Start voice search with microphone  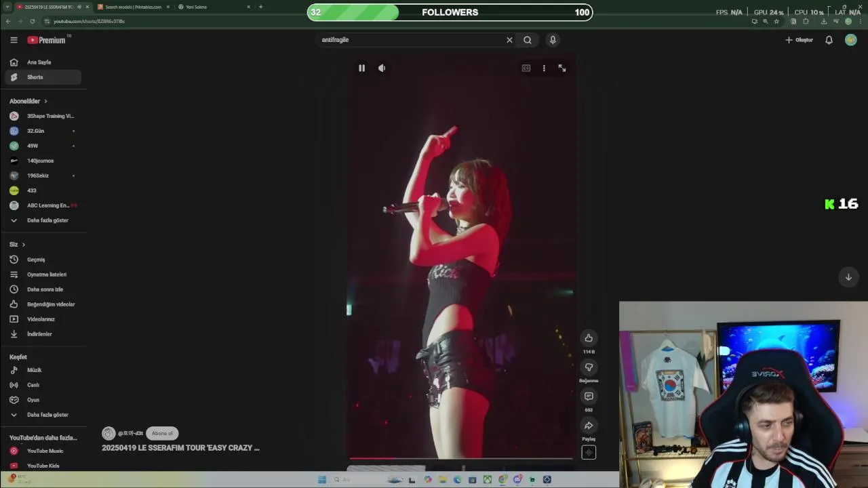click(x=553, y=40)
